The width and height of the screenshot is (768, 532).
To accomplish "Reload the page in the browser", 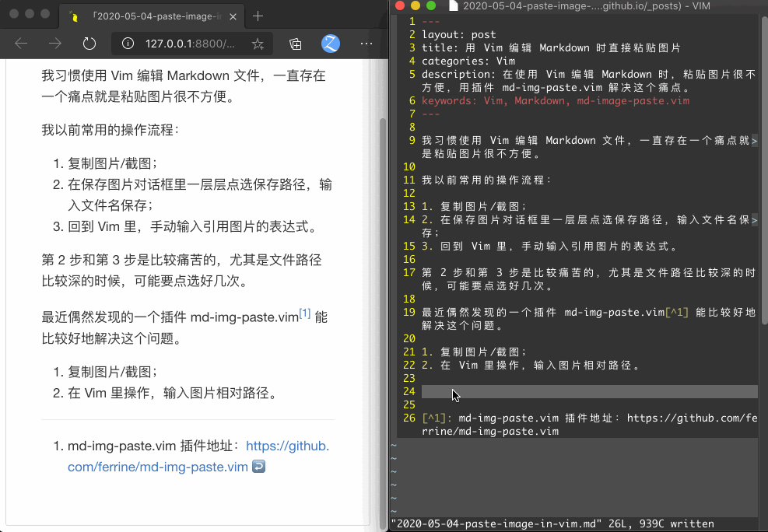I will pos(89,44).
